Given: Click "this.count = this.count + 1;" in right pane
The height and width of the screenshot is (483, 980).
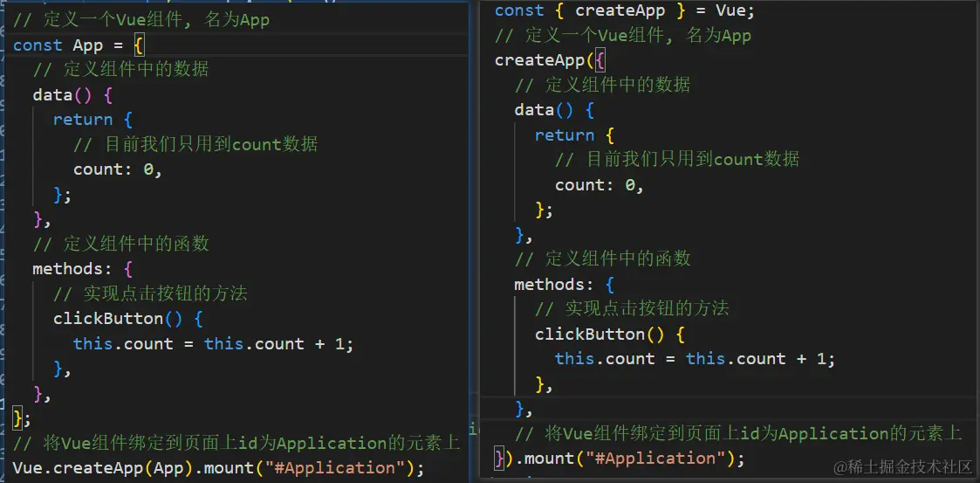Looking at the screenshot, I should coord(696,358).
